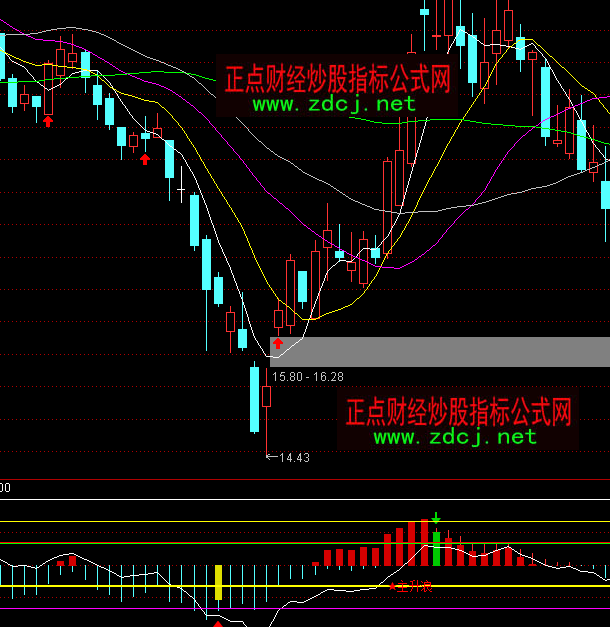The width and height of the screenshot is (610, 627).
Task: Select the cyan candle at far right edge
Action: point(605,195)
